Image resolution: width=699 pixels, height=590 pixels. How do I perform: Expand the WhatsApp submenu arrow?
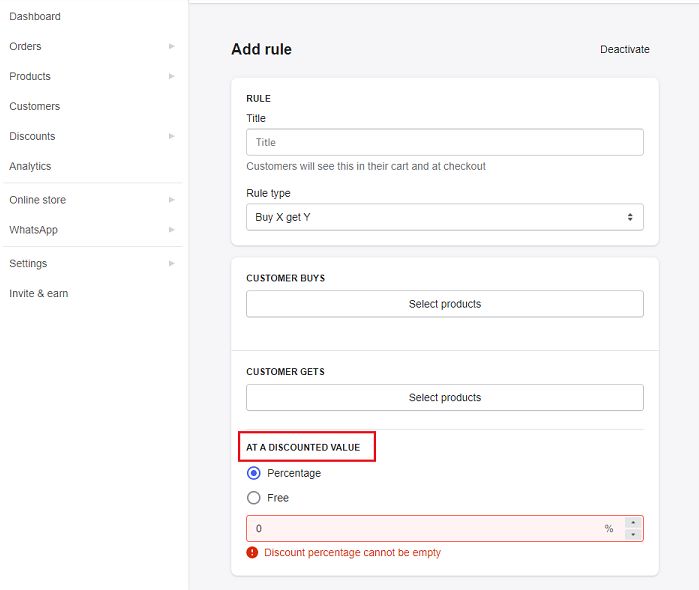pos(172,230)
